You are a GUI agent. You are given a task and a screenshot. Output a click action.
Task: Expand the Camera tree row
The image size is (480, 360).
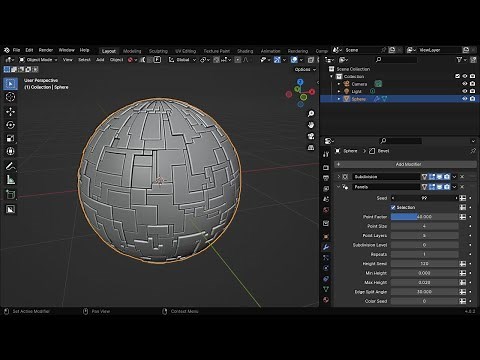click(x=339, y=84)
